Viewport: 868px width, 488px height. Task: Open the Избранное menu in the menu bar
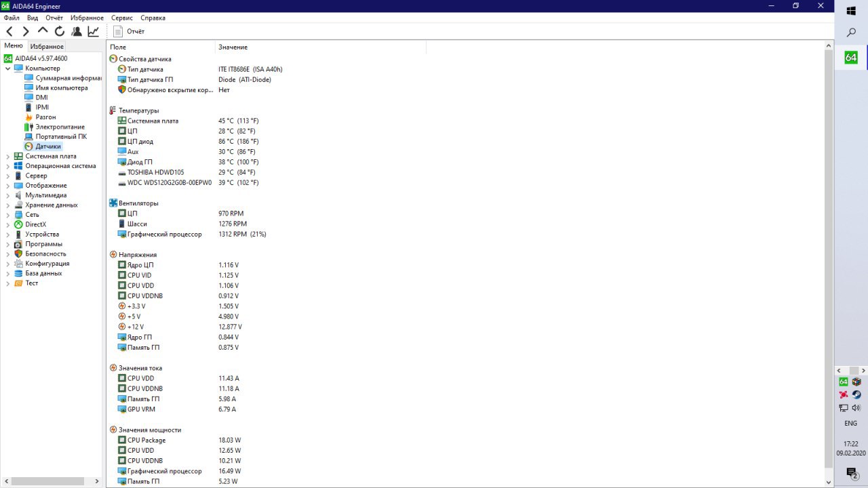coord(87,18)
